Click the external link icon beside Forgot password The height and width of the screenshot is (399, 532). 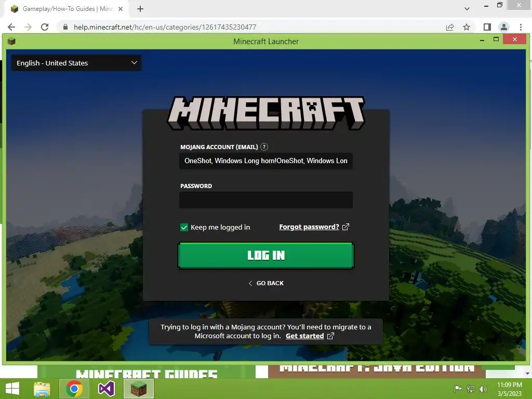click(345, 227)
